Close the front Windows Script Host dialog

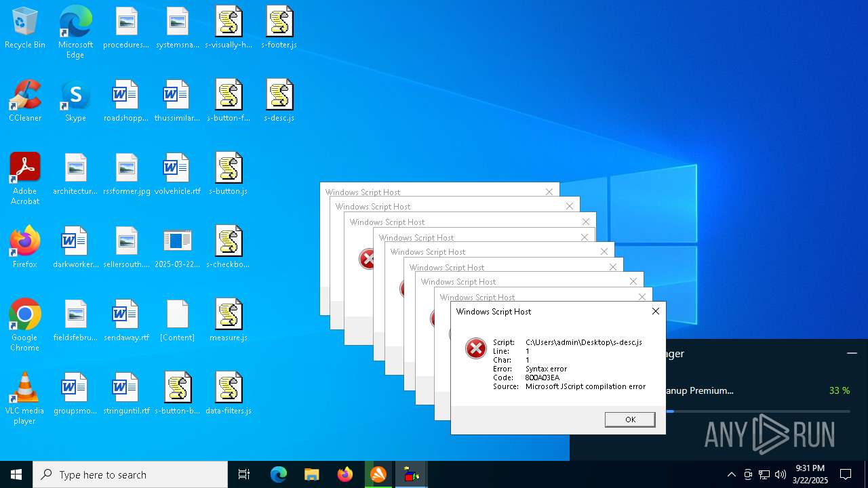tap(655, 311)
